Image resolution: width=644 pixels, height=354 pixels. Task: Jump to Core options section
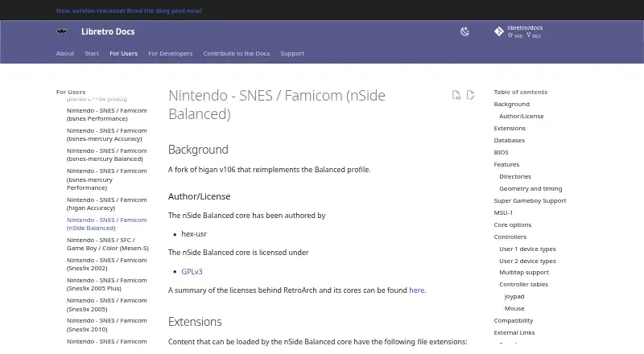513,225
